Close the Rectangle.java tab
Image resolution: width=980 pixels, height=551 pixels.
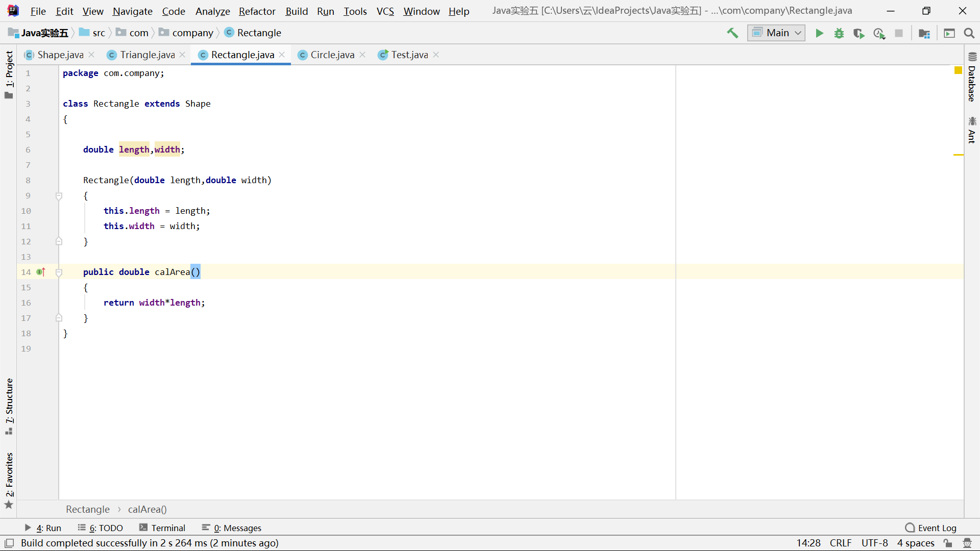coord(282,55)
